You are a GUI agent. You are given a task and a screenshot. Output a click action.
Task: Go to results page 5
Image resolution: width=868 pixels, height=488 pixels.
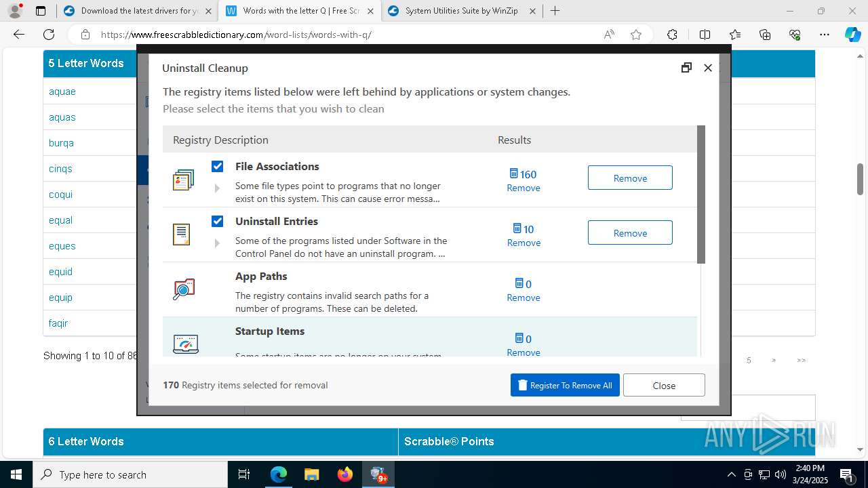[x=749, y=361]
